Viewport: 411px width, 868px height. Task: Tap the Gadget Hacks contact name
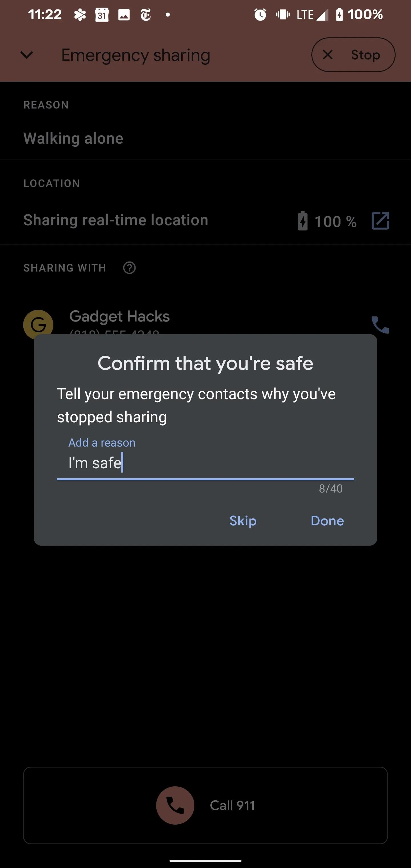point(119,316)
